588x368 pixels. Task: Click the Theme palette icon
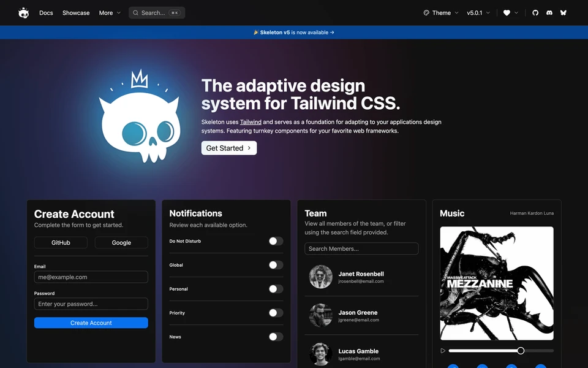pos(426,13)
